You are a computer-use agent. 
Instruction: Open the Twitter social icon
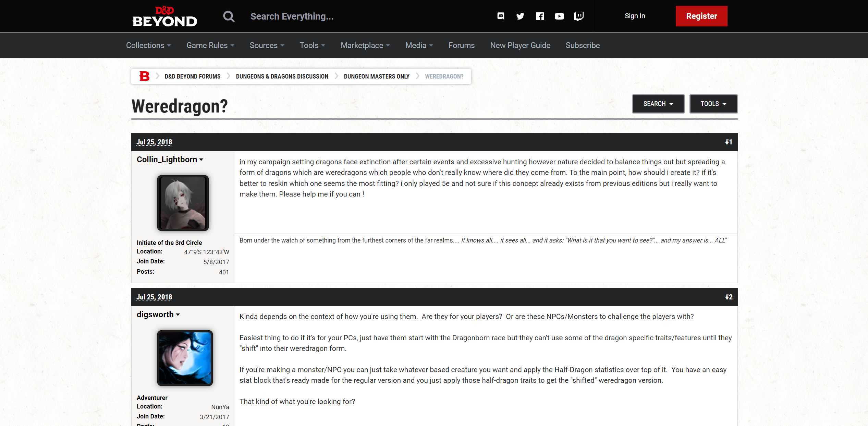[520, 16]
